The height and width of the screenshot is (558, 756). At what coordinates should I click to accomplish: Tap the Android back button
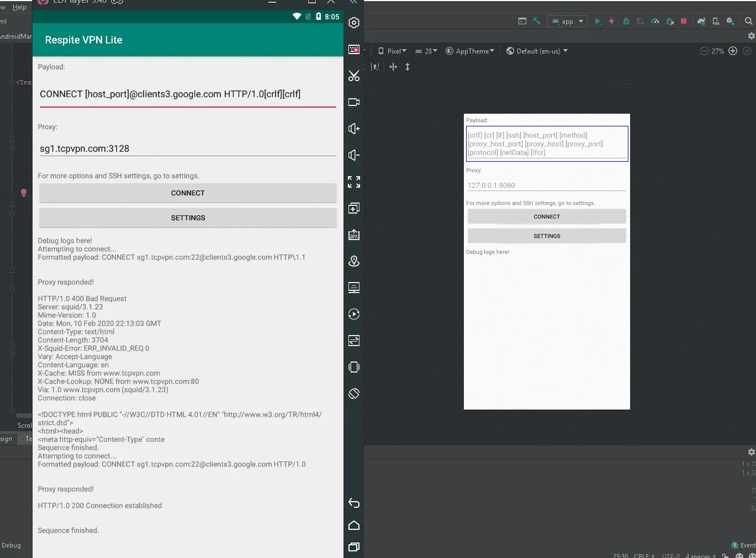pos(354,503)
